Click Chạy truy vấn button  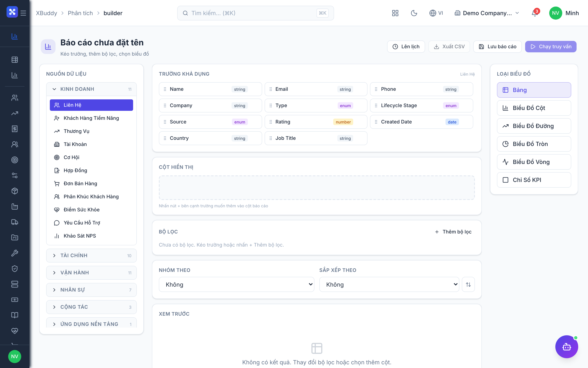[551, 46]
